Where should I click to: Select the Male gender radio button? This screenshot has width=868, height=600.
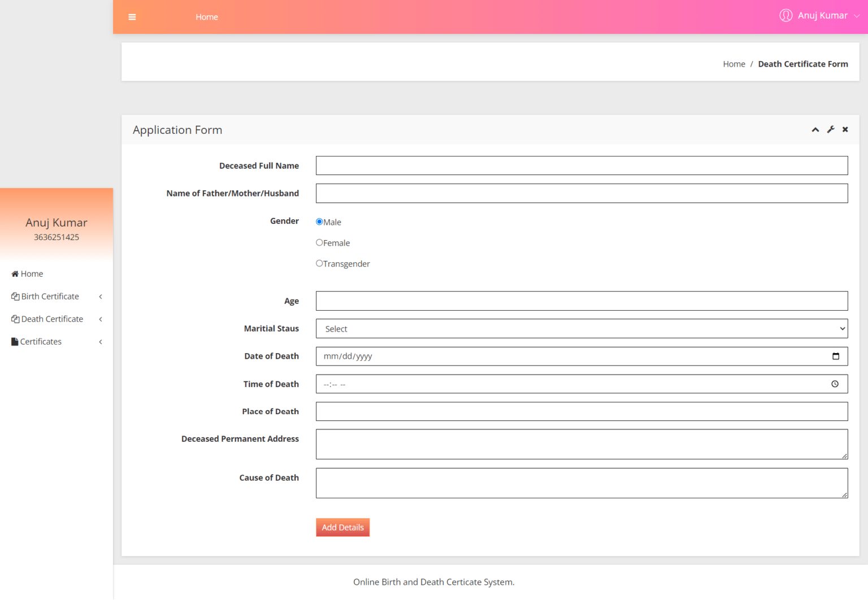click(319, 221)
